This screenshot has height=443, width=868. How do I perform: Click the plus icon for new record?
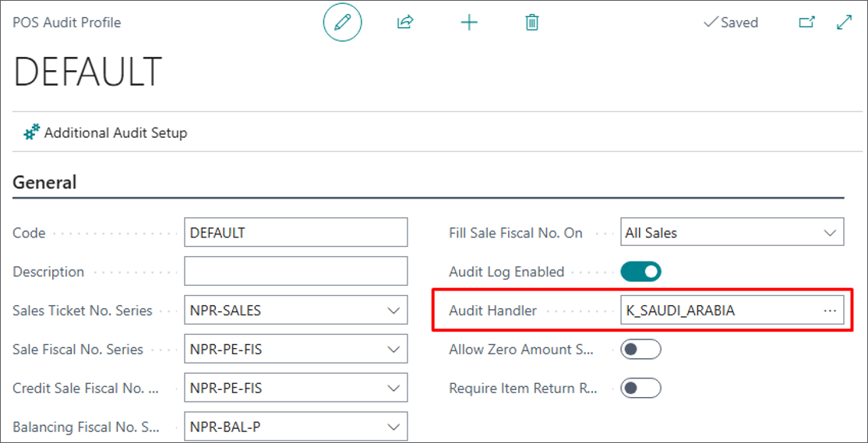pos(469,23)
